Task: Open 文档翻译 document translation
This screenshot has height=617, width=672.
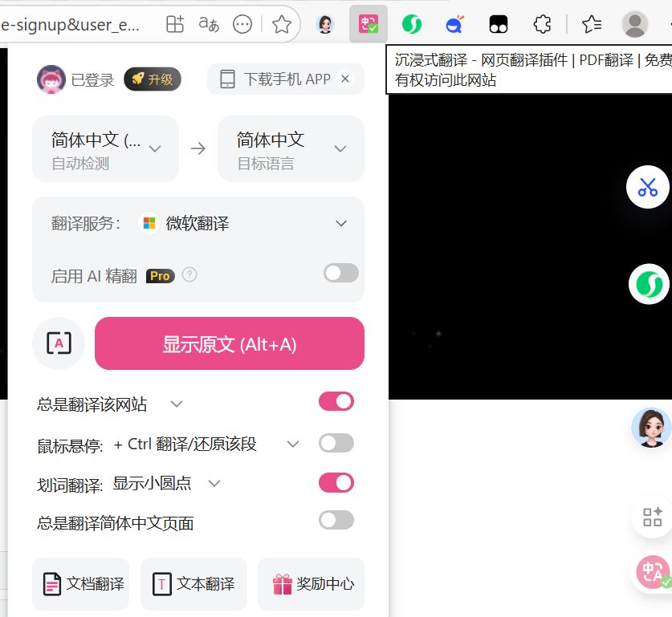Action: click(x=80, y=584)
